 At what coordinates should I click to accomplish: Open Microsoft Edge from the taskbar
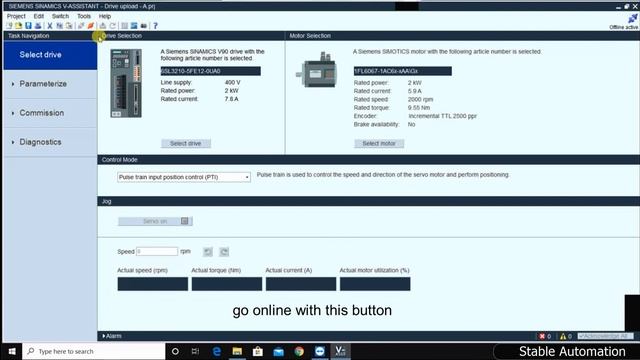217,351
